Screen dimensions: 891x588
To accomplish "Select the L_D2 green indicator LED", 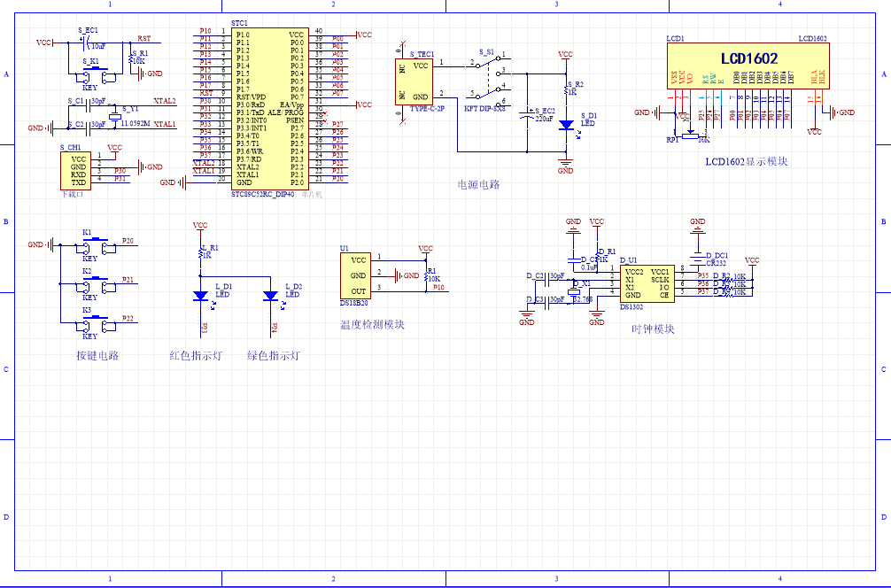I will point(273,296).
